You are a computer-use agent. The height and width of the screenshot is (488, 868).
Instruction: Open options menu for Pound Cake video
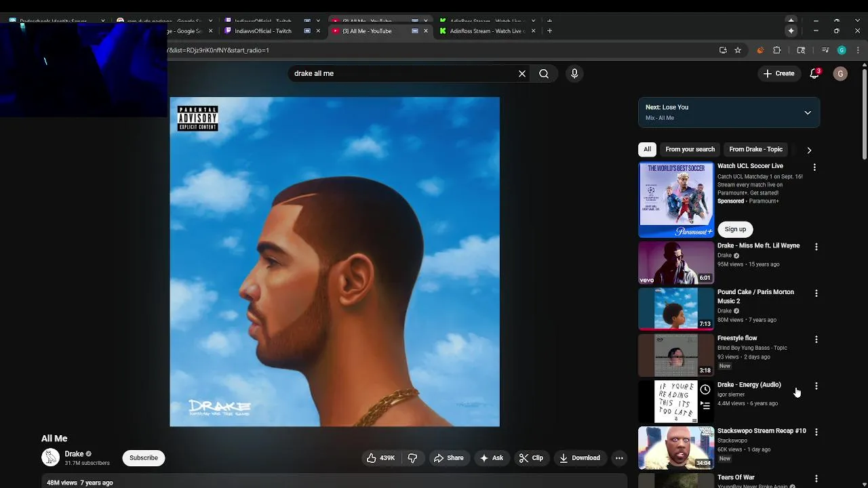tap(816, 293)
